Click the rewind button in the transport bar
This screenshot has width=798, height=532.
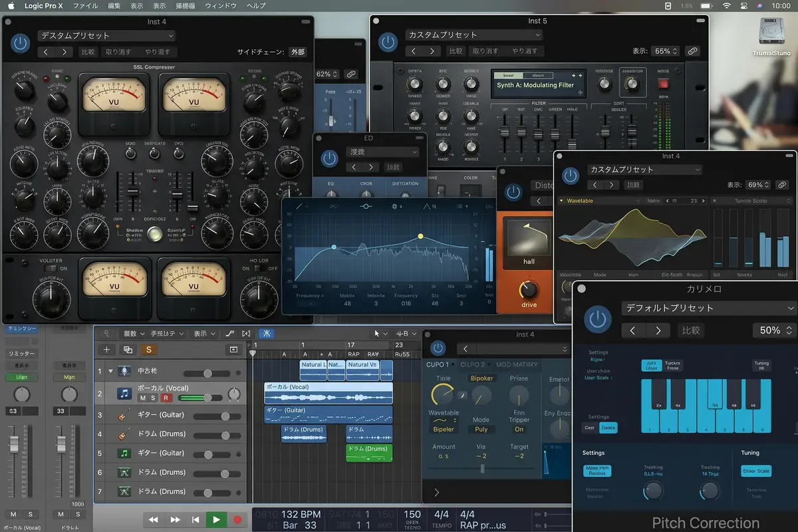153,520
